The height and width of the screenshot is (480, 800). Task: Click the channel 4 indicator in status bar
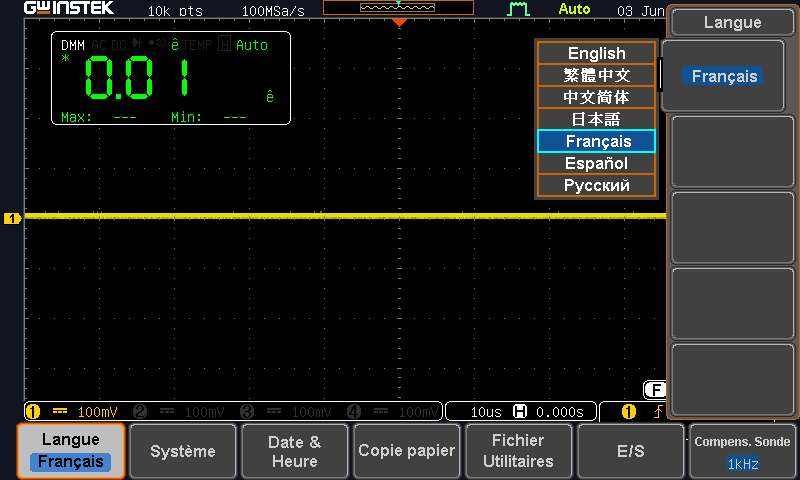[354, 412]
